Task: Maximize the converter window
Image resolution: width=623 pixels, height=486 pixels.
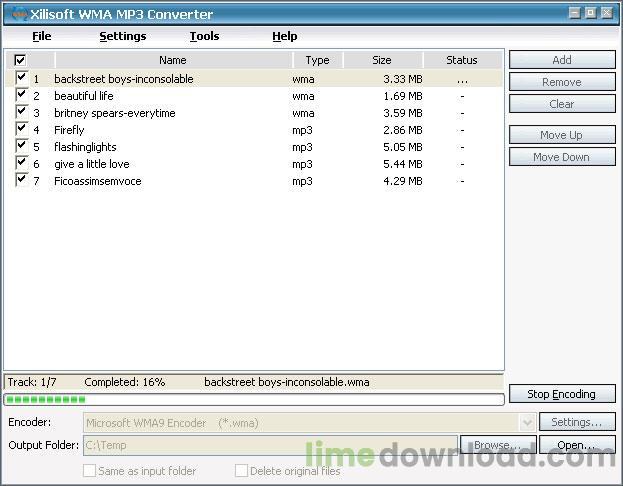Action: click(591, 13)
